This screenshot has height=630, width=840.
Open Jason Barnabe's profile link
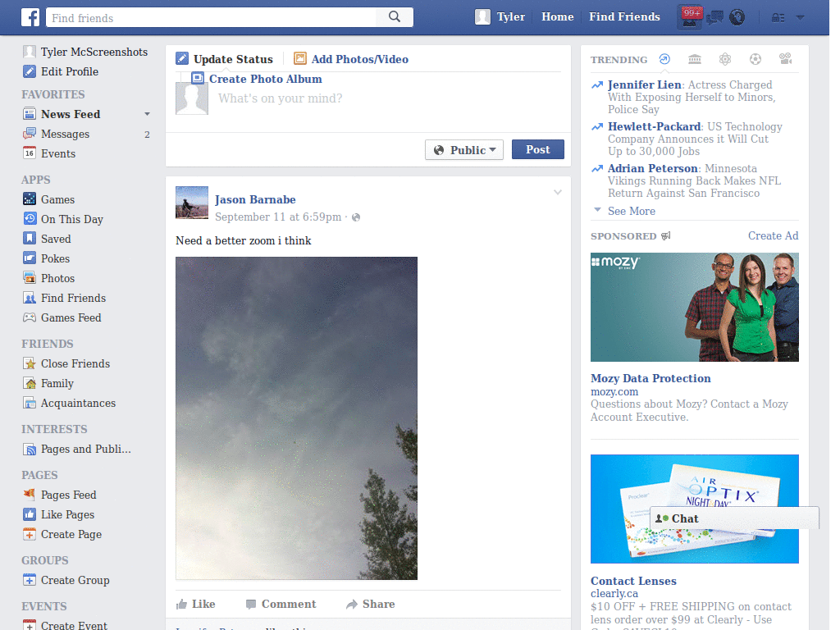coord(255,199)
